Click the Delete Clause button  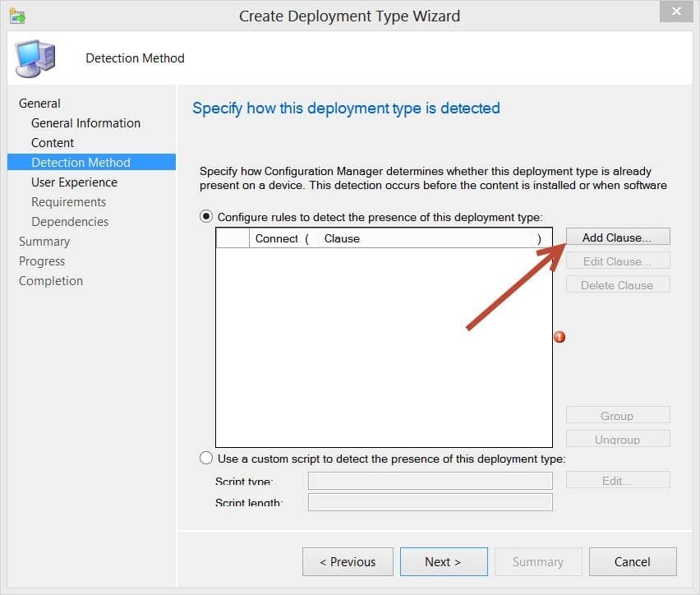click(618, 284)
